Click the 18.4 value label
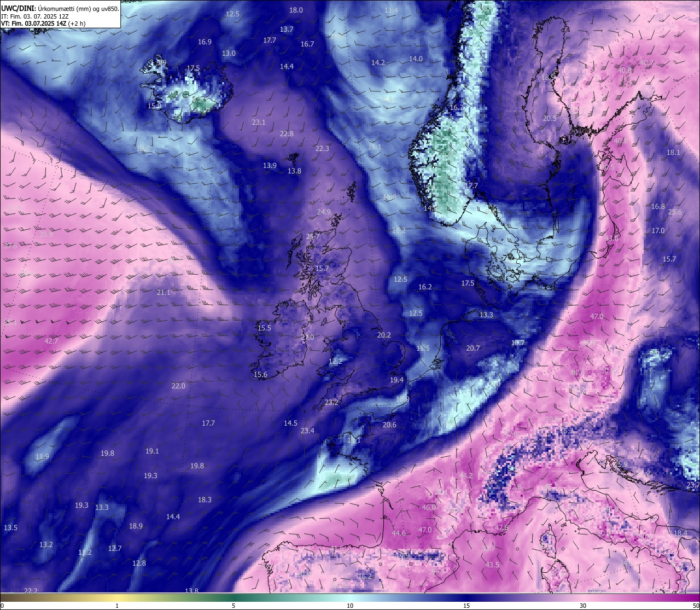 coord(680,533)
